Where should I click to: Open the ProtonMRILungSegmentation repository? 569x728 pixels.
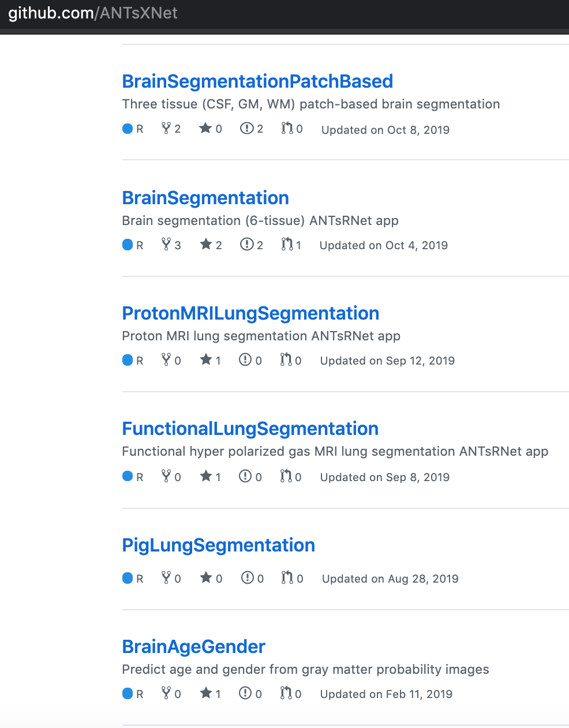point(250,313)
